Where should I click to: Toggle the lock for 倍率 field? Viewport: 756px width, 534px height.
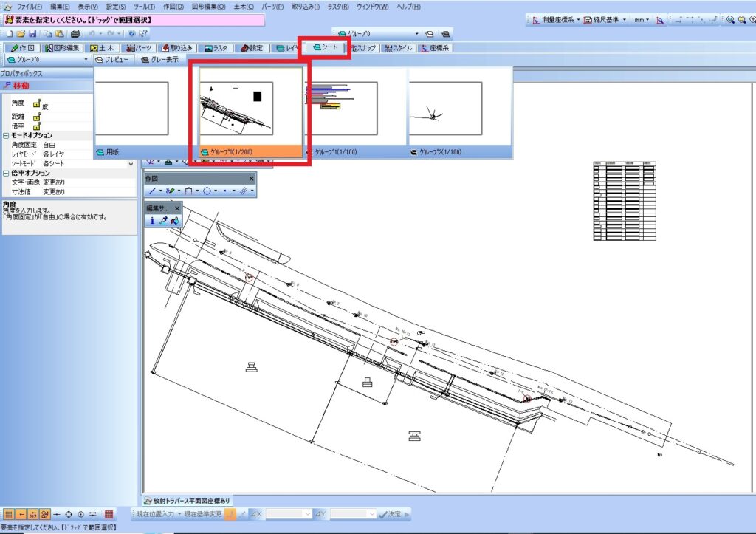tap(37, 126)
